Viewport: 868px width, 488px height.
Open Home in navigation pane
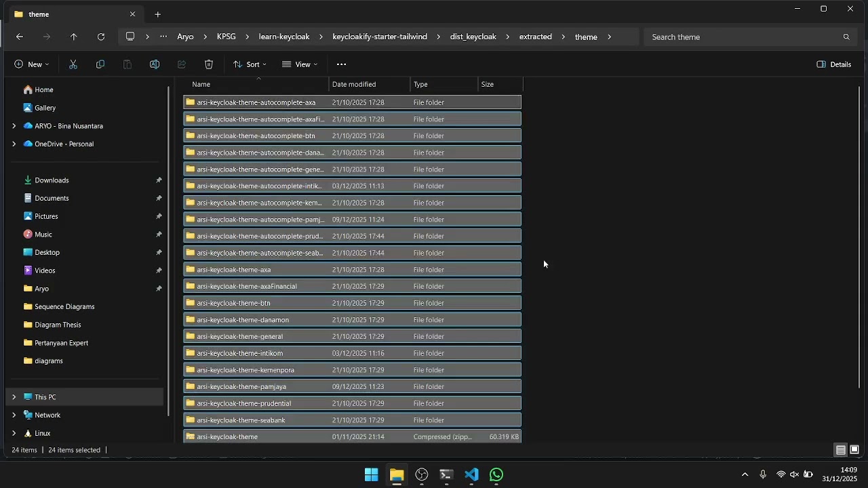click(44, 90)
